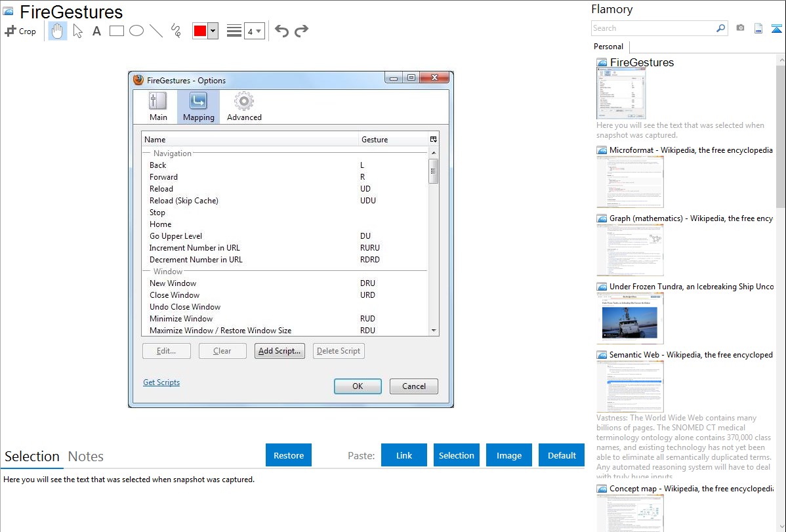Click the Delete Script button
Image resolution: width=786 pixels, height=532 pixels.
tap(339, 351)
